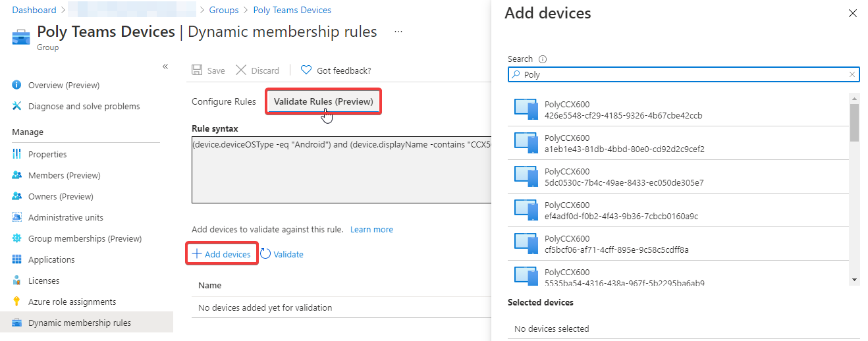The width and height of the screenshot is (868, 341).
Task: Click in the Rule syntax text box
Action: point(341,170)
